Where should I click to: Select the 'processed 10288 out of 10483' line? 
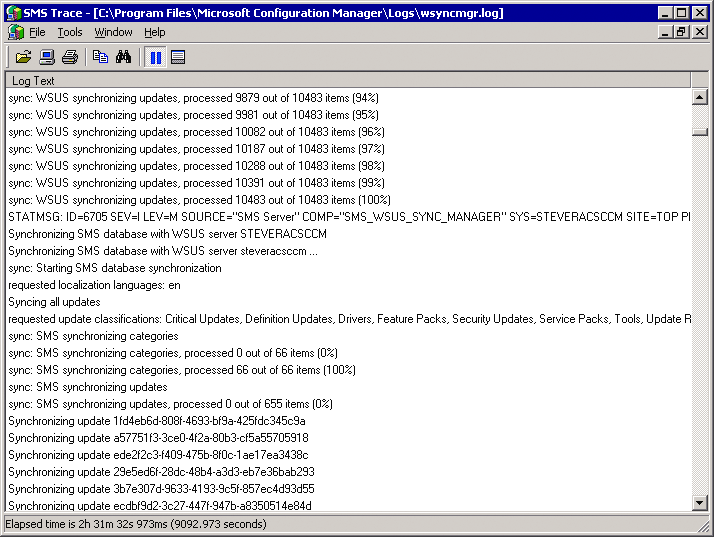(348, 166)
